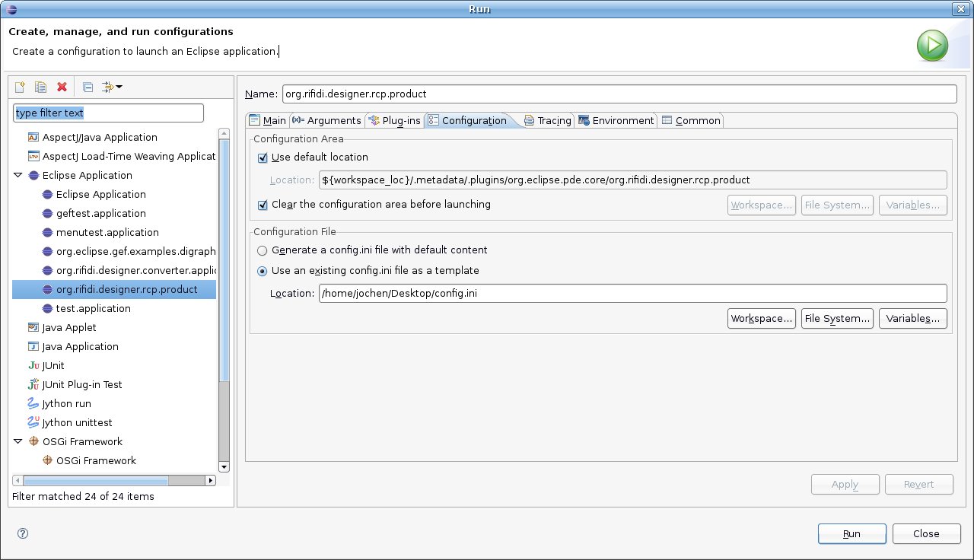Click the Jython unittest icon
Image resolution: width=974 pixels, height=560 pixels.
[x=33, y=423]
